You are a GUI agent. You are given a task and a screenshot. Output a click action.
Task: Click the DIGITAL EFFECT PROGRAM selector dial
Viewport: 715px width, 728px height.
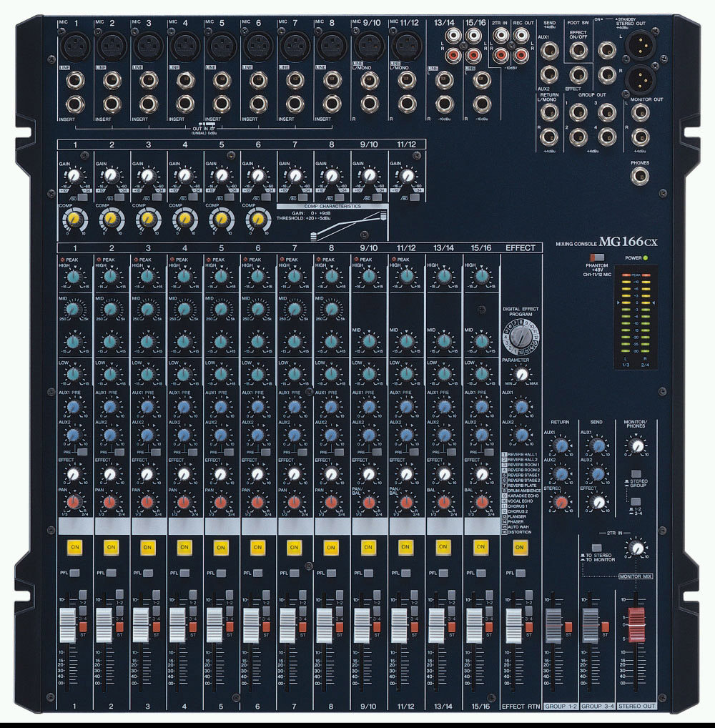click(521, 335)
